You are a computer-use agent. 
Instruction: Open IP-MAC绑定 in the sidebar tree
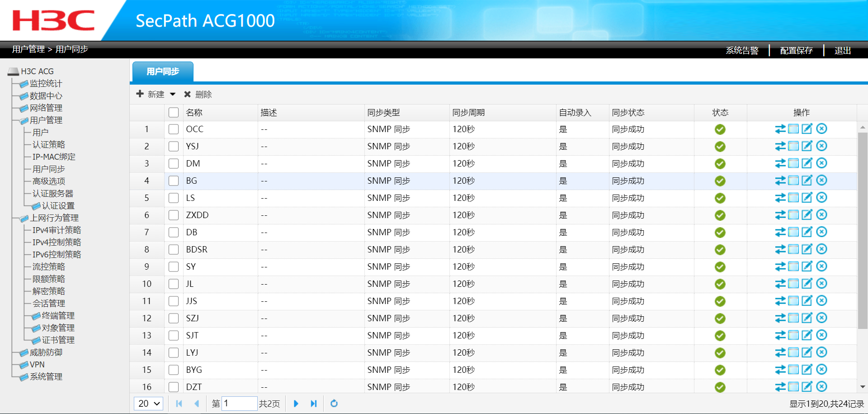coord(54,157)
